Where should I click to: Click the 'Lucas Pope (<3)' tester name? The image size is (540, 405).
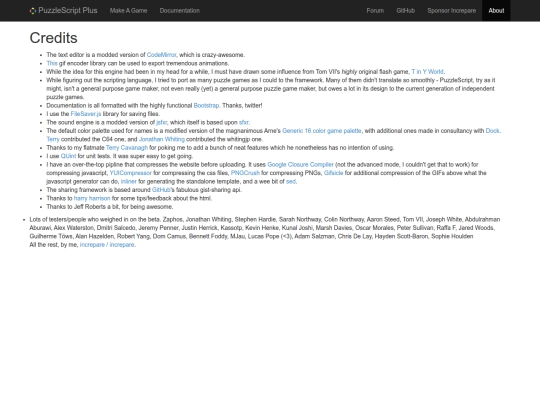click(x=271, y=236)
